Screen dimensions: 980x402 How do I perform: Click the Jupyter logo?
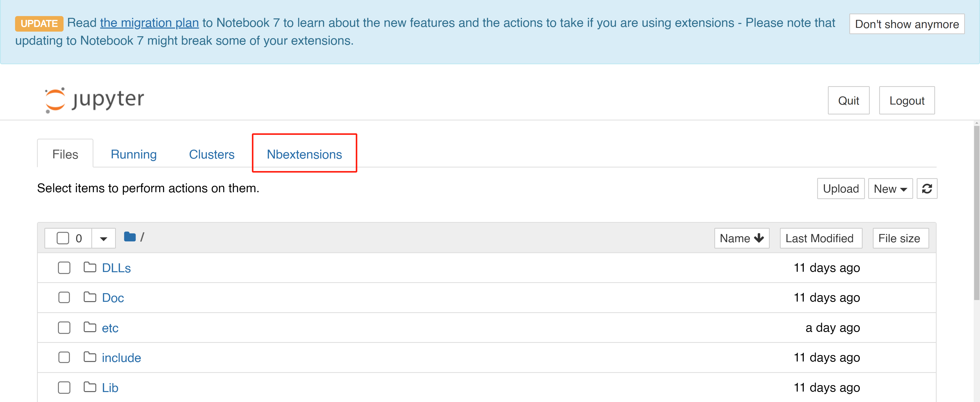pyautogui.click(x=94, y=100)
